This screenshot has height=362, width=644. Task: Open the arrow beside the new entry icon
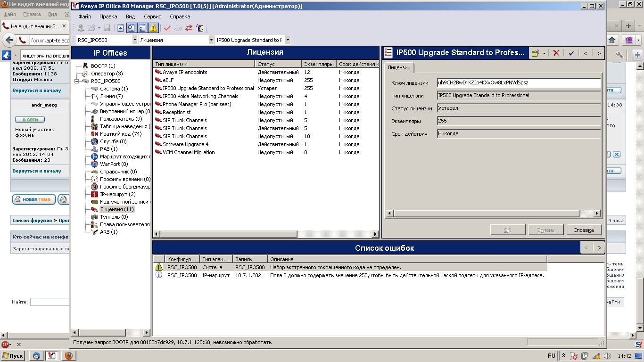544,53
